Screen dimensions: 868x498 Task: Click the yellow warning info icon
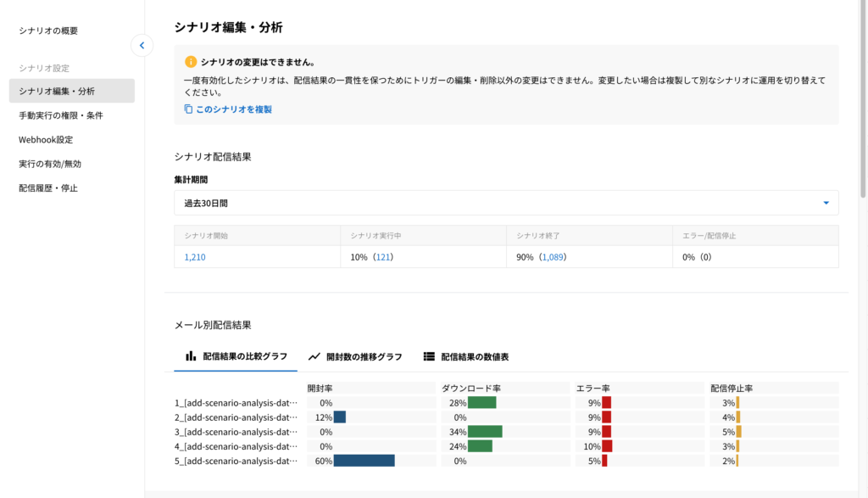[191, 62]
